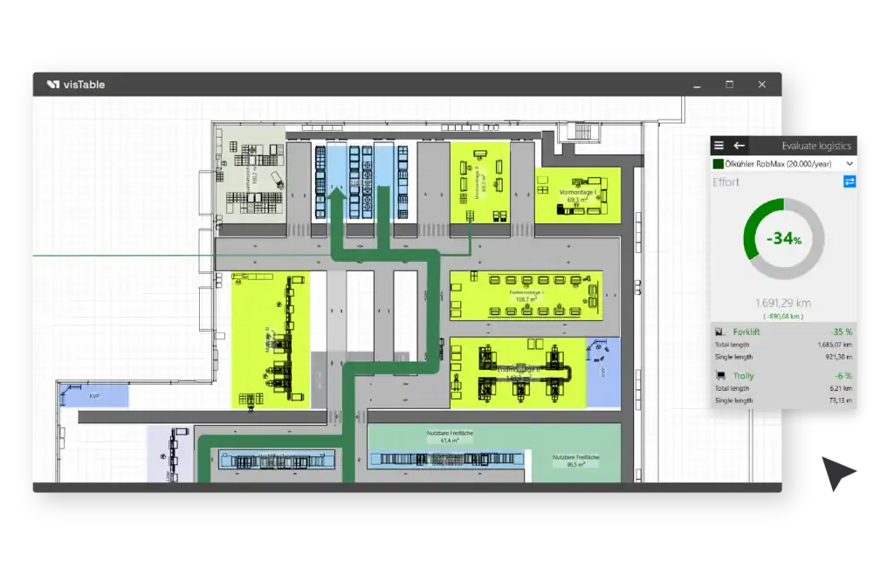The width and height of the screenshot is (894, 588).
Task: Select the Nutzbare Freifläche 61,4 m² area
Action: click(450, 437)
